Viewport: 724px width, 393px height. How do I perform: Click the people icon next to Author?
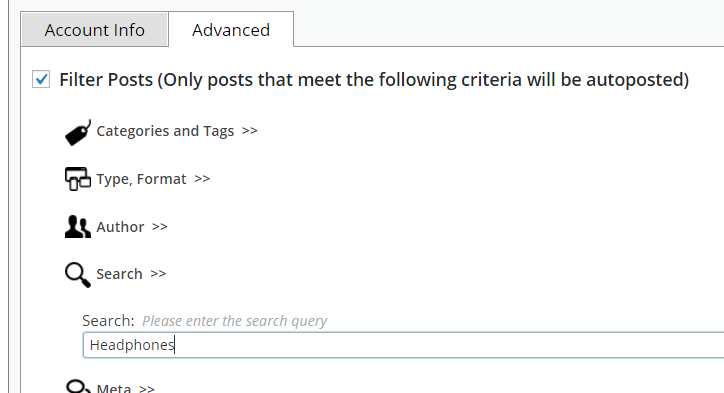pyautogui.click(x=78, y=227)
